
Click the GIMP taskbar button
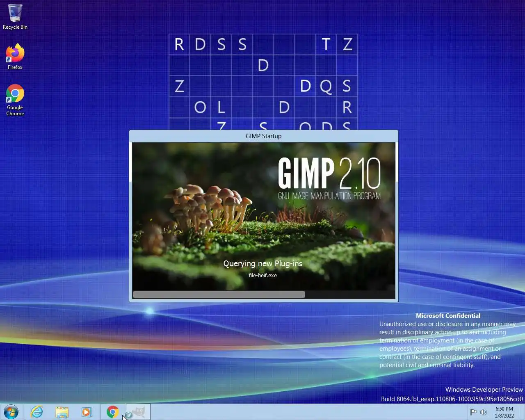(138, 412)
